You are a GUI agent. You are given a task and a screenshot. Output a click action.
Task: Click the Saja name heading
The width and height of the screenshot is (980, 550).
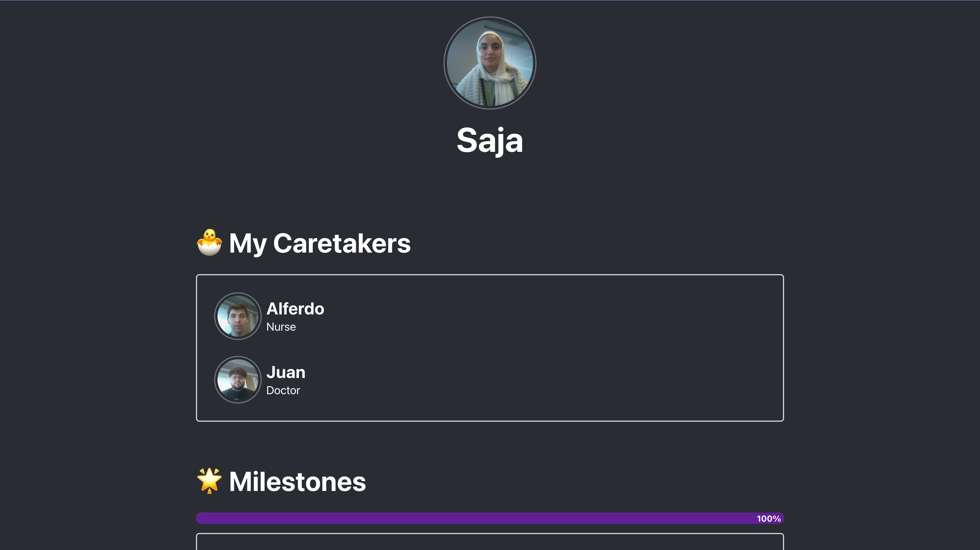coord(490,140)
